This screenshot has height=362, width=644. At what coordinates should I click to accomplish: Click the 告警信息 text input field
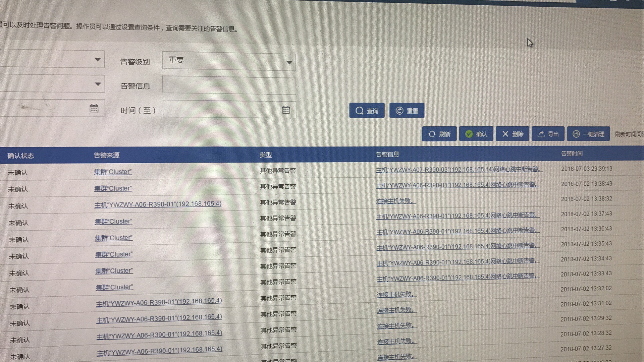[229, 86]
